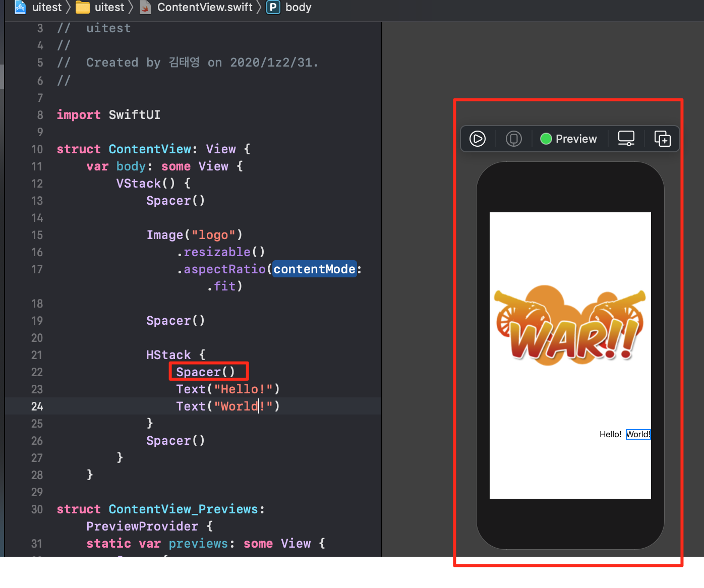Click the struct ContentView: View line
Screen dimensions: 704x588
[154, 149]
